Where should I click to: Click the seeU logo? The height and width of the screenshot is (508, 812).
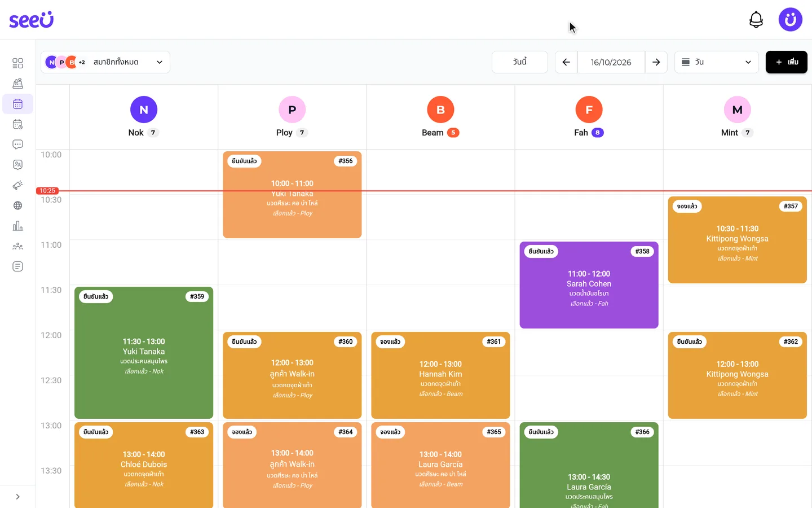(x=32, y=20)
